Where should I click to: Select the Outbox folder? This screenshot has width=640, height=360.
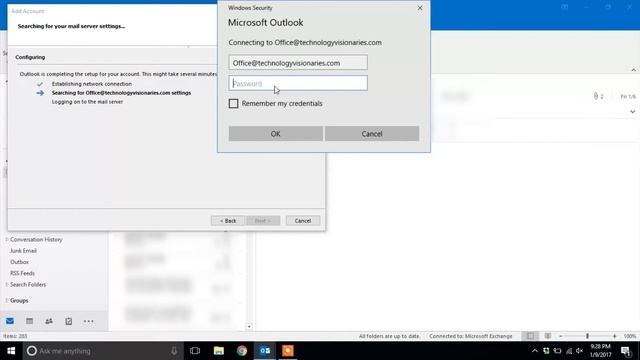(19, 262)
